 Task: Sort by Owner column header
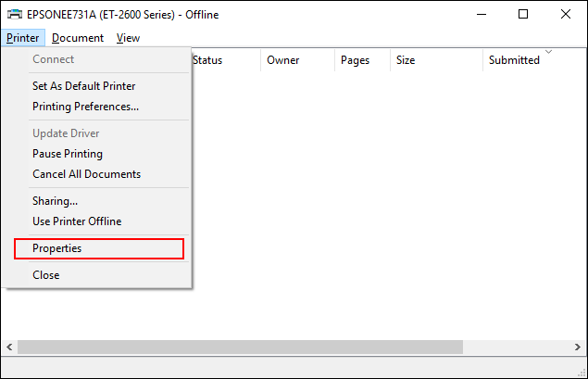[282, 60]
